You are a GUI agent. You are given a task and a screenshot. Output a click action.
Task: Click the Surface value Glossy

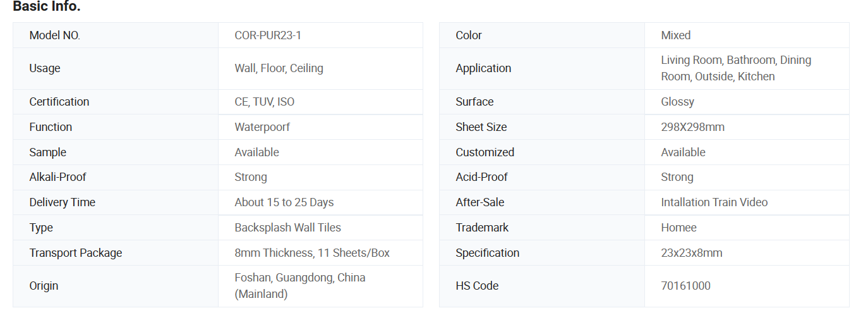(x=677, y=102)
